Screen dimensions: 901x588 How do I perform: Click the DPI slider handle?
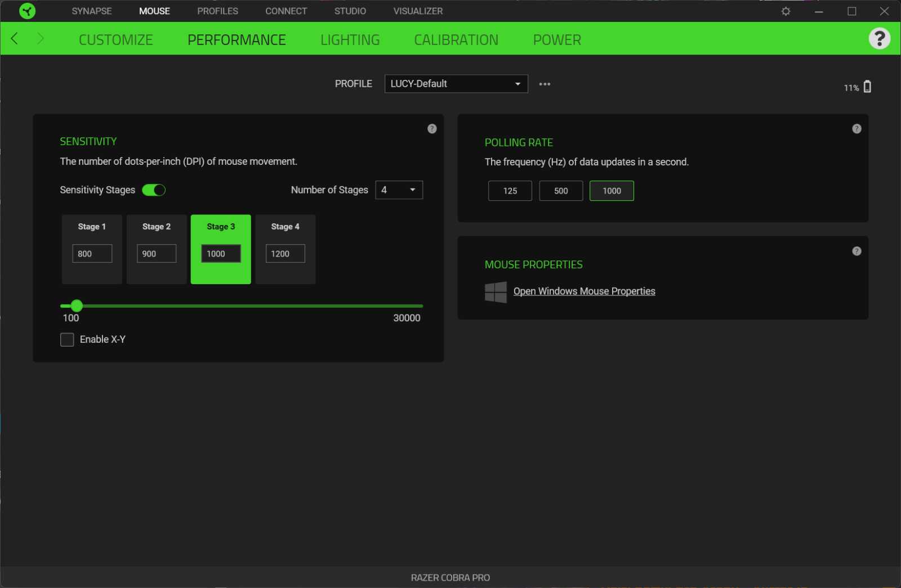click(77, 306)
